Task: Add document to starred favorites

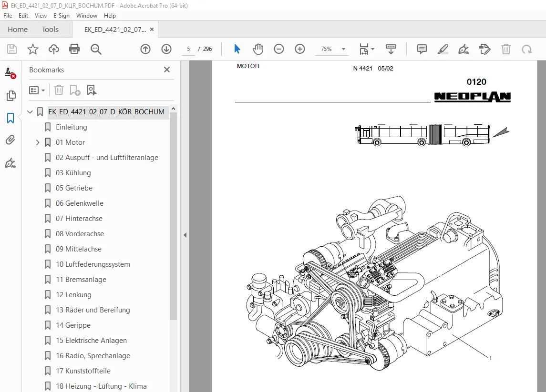Action: [x=33, y=49]
